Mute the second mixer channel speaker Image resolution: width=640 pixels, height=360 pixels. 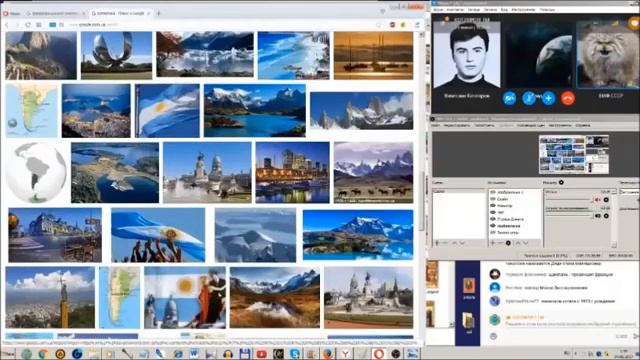598,216
